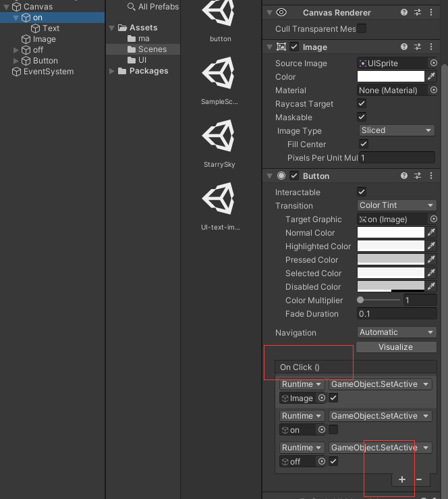448x499 pixels.
Task: Remove On Click entry with minus icon
Action: click(x=419, y=479)
